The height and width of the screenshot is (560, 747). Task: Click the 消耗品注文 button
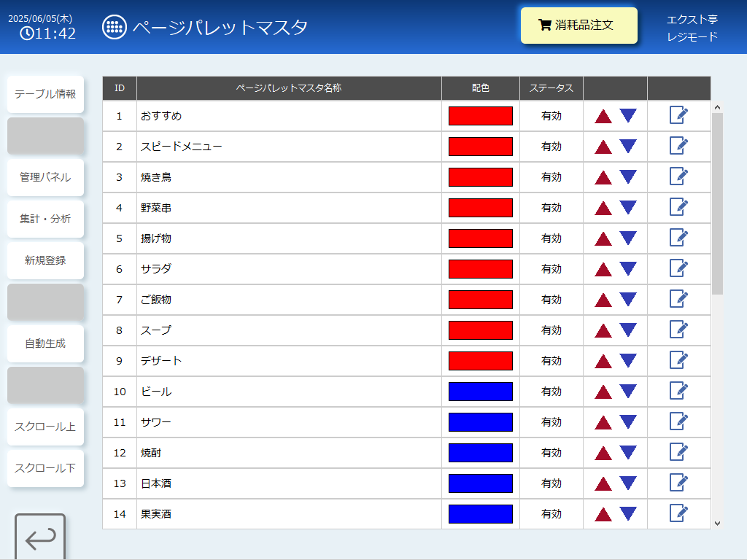(x=578, y=26)
